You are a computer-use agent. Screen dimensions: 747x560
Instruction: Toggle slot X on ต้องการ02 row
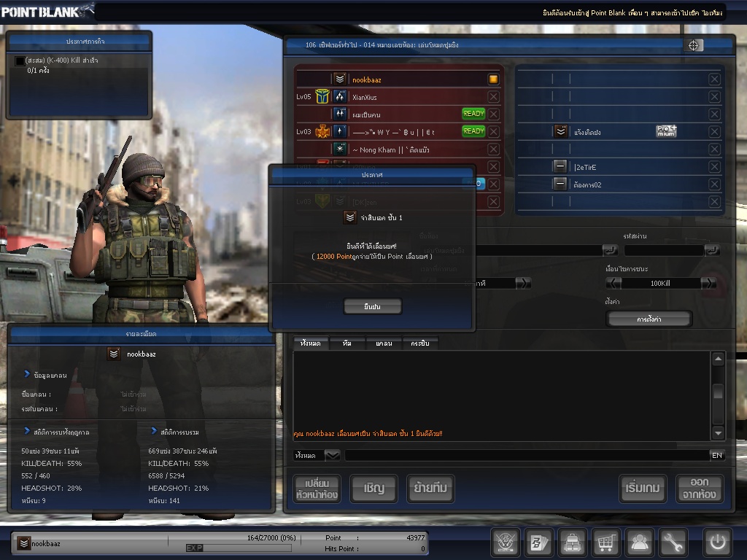(714, 184)
